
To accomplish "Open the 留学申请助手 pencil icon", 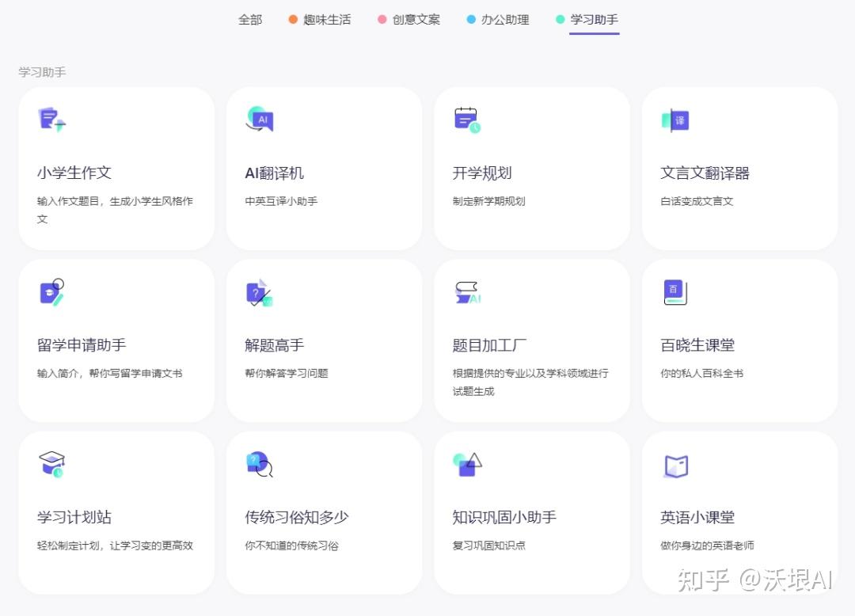I will (51, 292).
